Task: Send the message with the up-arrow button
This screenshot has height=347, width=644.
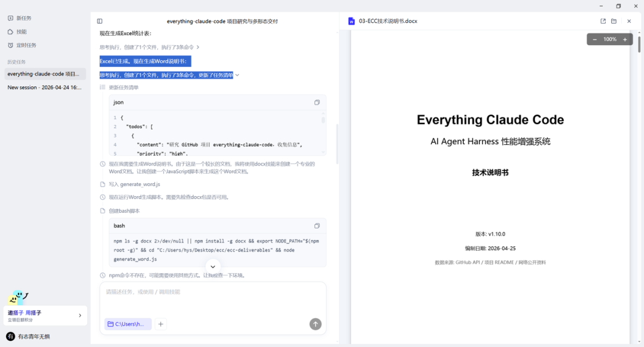Action: [x=315, y=324]
